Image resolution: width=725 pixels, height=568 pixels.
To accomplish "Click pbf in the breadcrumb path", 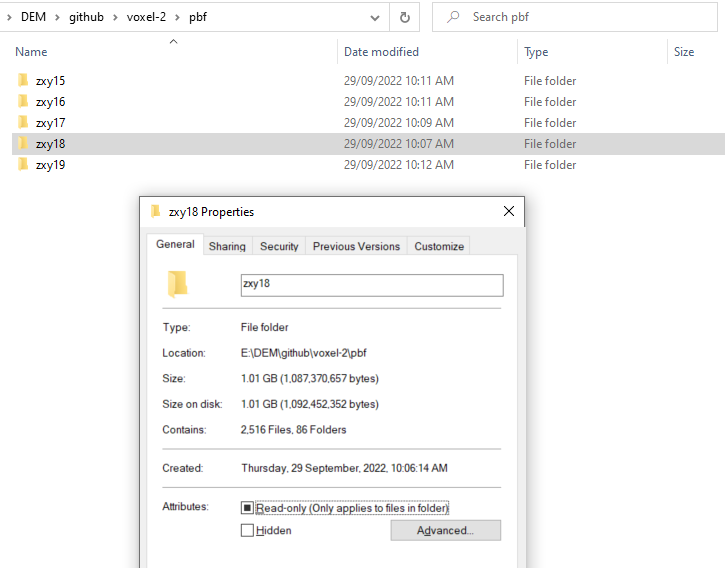I will tap(198, 17).
